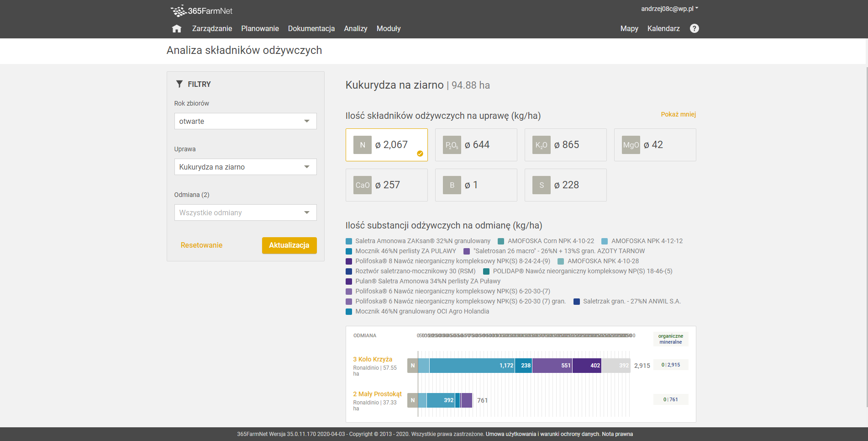Click the Pokaż mniej link

tap(678, 114)
